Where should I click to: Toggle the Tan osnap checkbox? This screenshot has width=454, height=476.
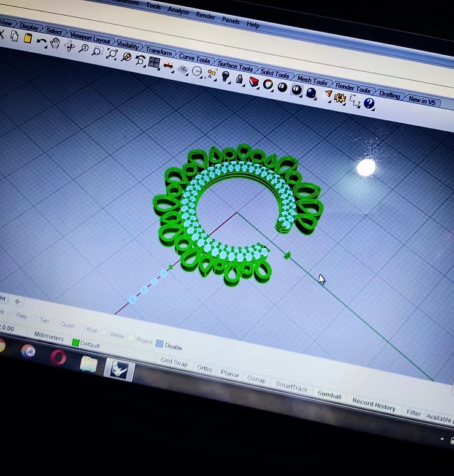[34, 318]
